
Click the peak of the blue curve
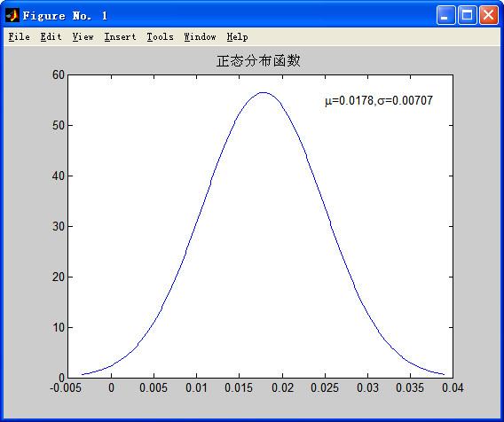(264, 92)
